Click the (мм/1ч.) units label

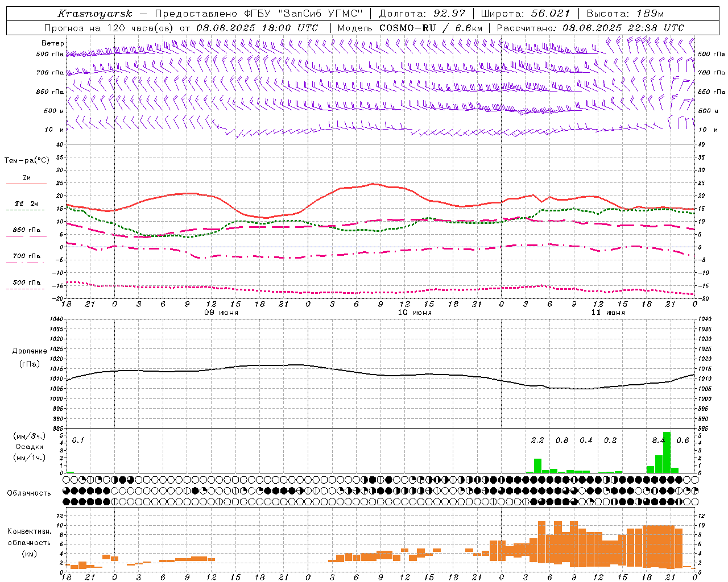tap(30, 458)
